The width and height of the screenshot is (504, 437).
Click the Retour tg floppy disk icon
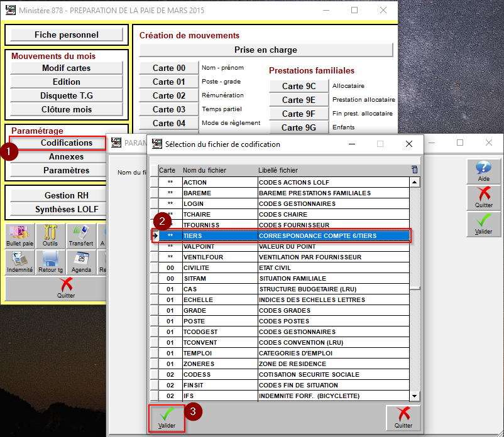point(50,262)
